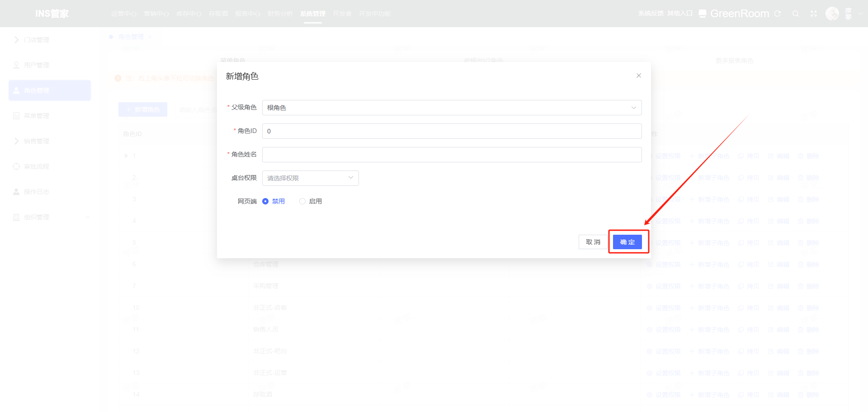The height and width of the screenshot is (412, 868).
Task: Select the 禁用 radio button
Action: click(265, 201)
